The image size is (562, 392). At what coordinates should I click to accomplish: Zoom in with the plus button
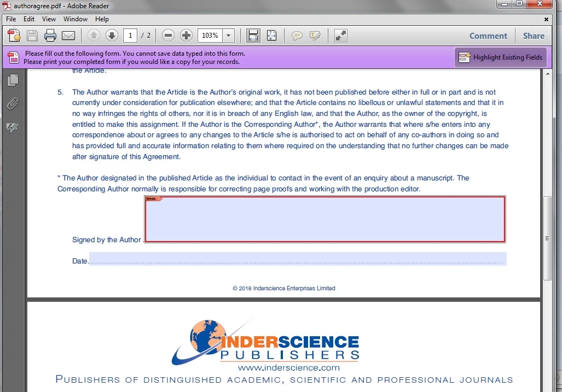click(x=186, y=36)
